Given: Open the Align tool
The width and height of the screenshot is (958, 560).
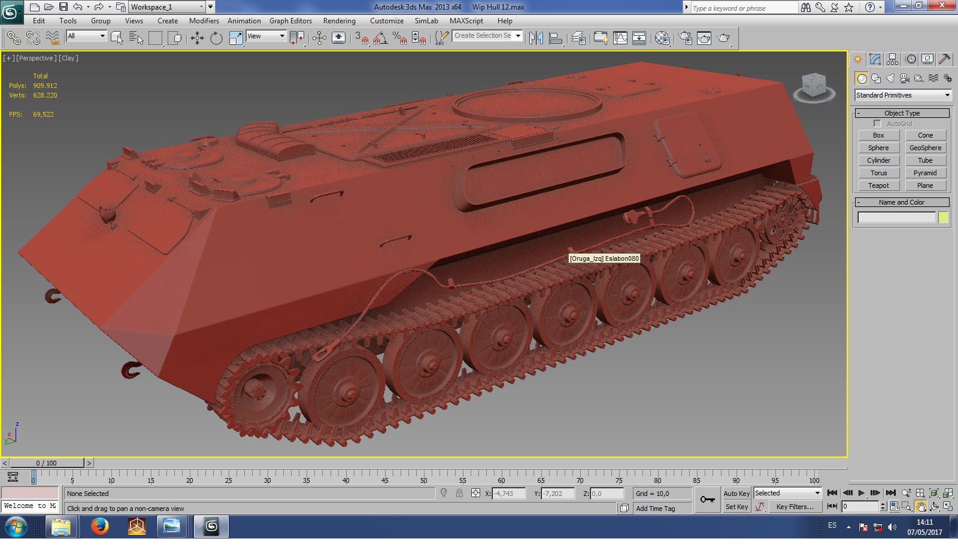Looking at the screenshot, I should [556, 38].
